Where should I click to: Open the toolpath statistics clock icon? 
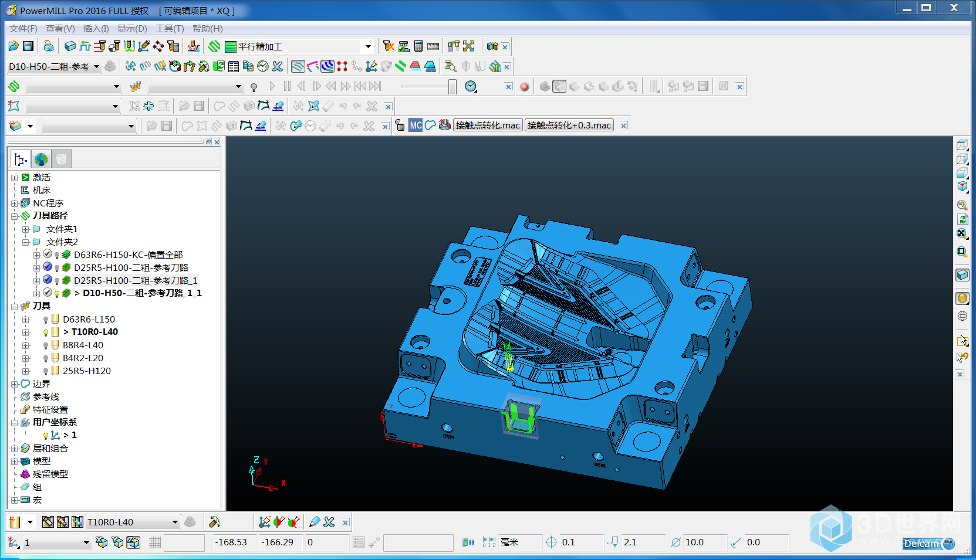click(x=263, y=66)
